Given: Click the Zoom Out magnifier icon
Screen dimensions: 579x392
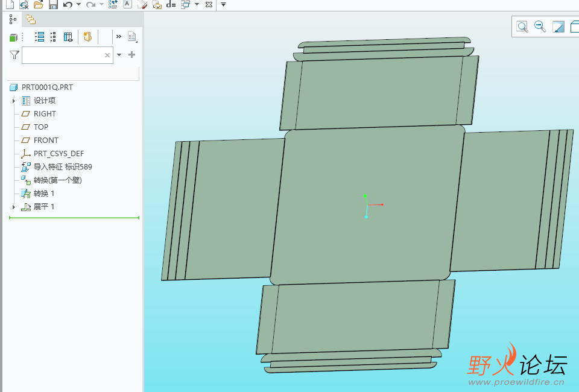Looking at the screenshot, I should [540, 27].
